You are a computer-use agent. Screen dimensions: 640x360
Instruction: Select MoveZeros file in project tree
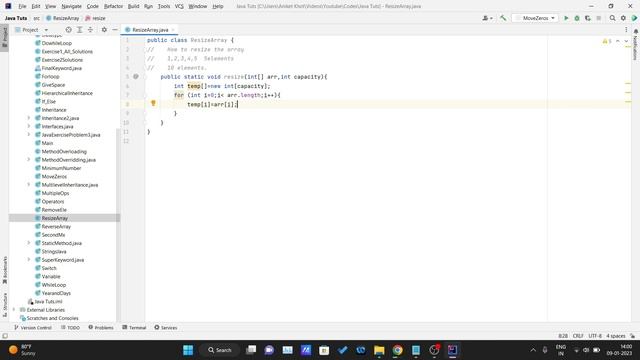54,176
